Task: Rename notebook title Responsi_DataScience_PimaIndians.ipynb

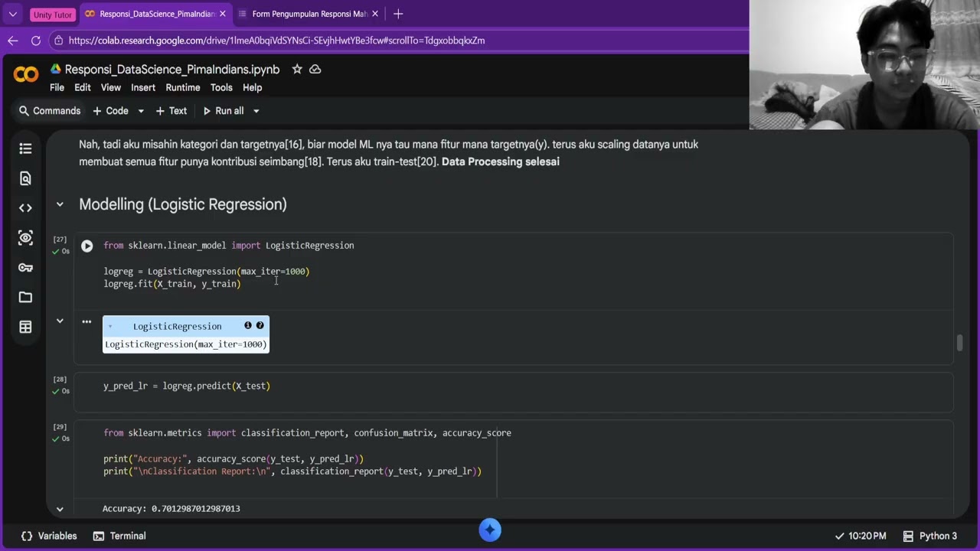Action: coord(172,69)
